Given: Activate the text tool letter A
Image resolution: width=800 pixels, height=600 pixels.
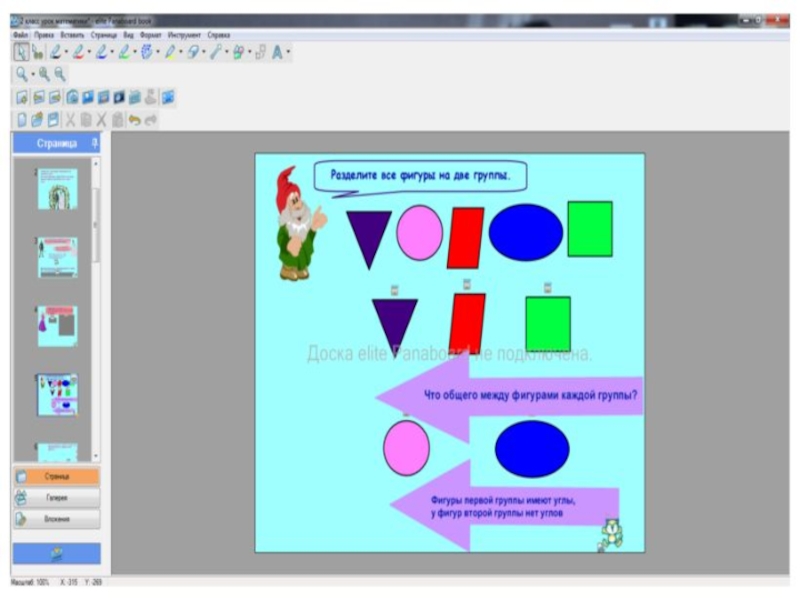Looking at the screenshot, I should (x=277, y=52).
